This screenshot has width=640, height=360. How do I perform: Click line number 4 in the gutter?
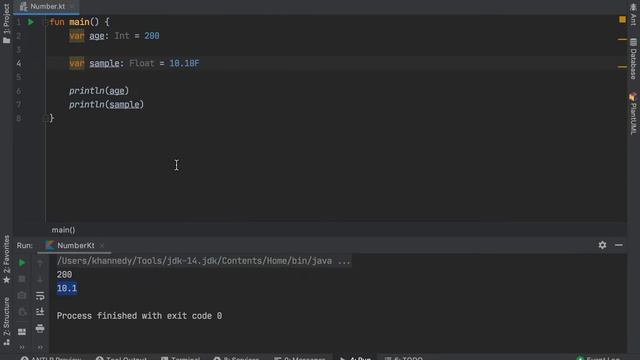coord(19,63)
